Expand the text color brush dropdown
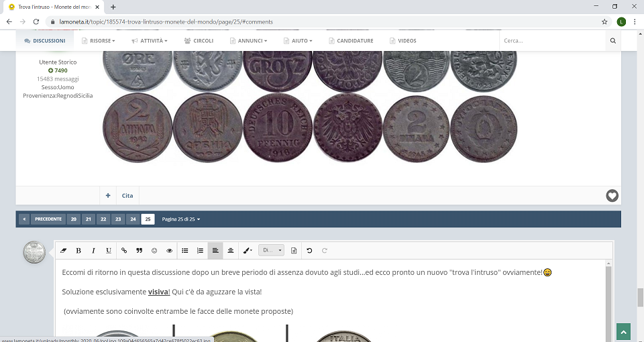644x342 pixels. (248, 250)
